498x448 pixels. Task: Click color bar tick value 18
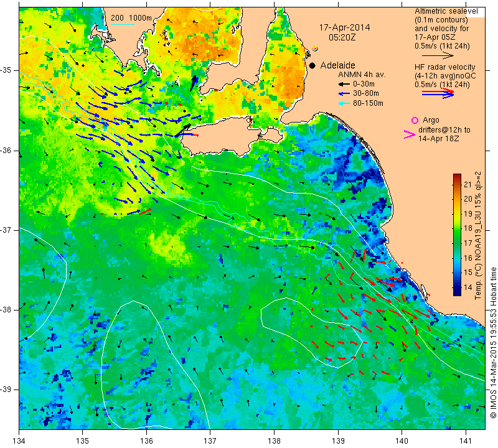point(468,228)
